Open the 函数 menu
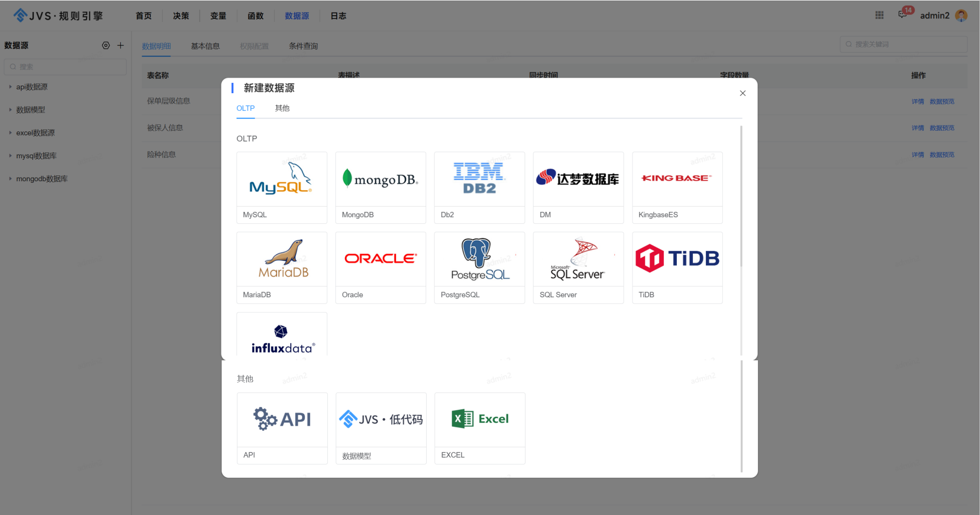 click(x=255, y=16)
